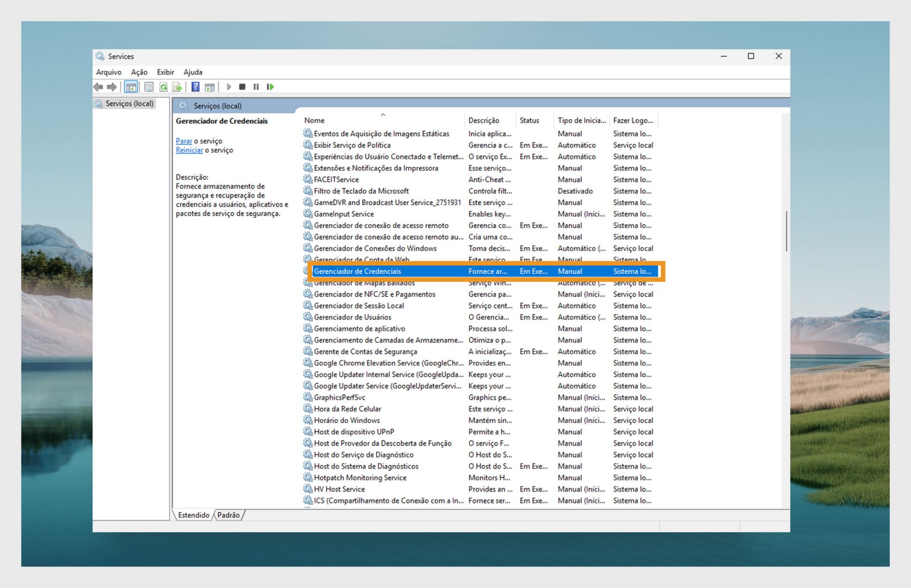Click the Parar service link
The width and height of the screenshot is (911, 588).
[184, 141]
